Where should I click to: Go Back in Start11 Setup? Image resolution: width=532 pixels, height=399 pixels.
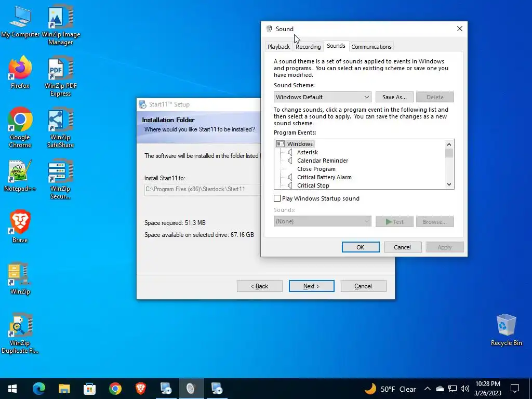(260, 286)
